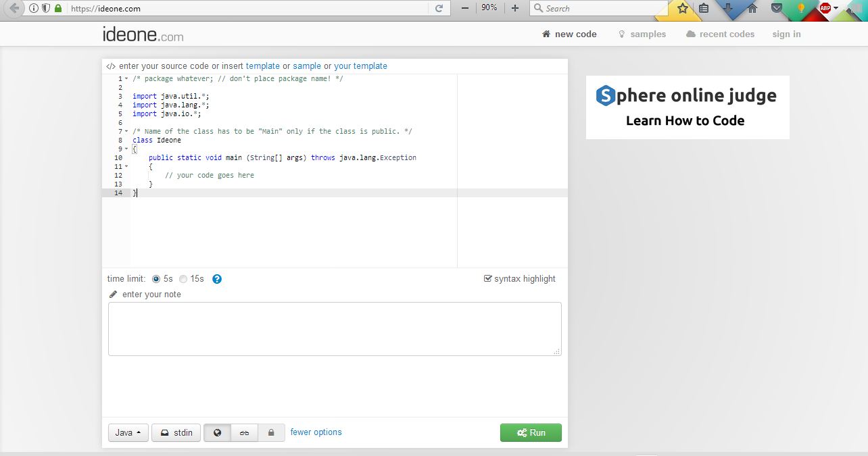Viewport: 868px width, 456px height.
Task: Click inside the note text area
Action: coord(335,329)
